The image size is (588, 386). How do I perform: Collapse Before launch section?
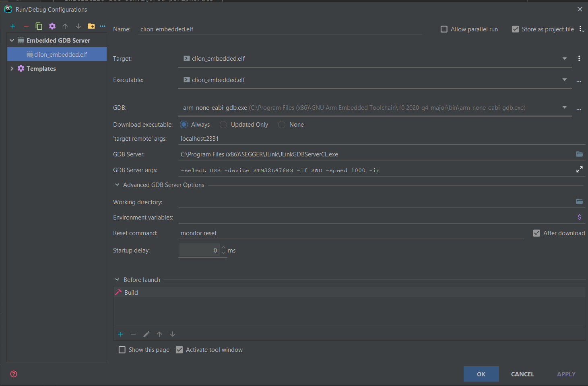[117, 280]
